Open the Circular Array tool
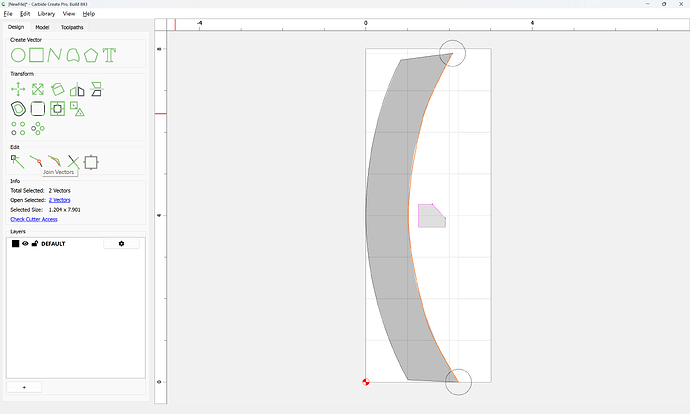Viewport: 690px width, 414px height. coord(38,128)
